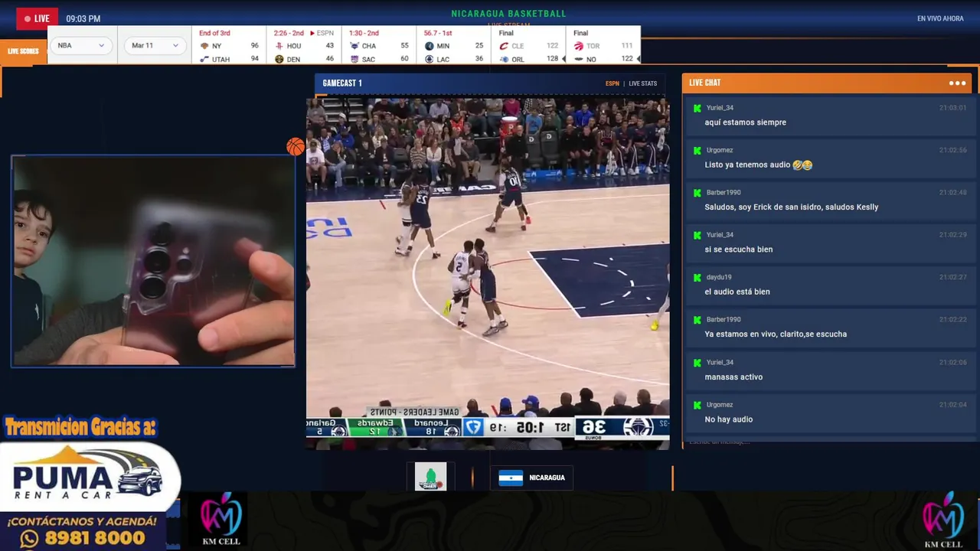Click the orange basketball icon above webcam
980x551 pixels.
tap(296, 147)
